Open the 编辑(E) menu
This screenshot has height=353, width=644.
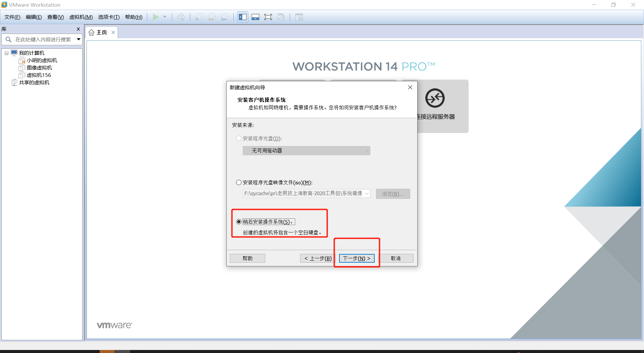[x=34, y=17]
